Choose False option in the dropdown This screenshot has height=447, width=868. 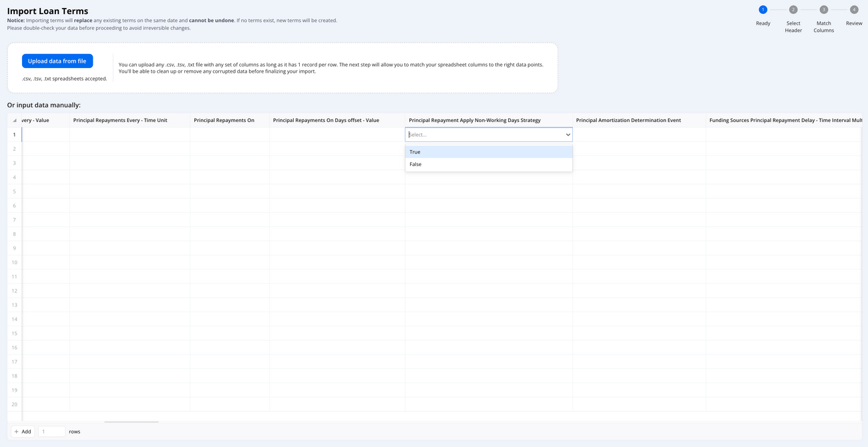pos(488,164)
